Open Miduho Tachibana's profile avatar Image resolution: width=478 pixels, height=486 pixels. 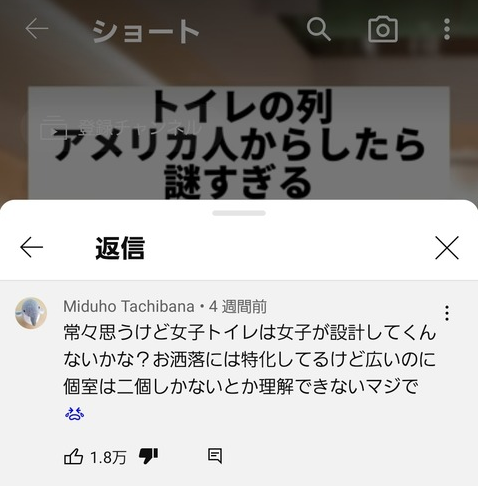coord(31,313)
